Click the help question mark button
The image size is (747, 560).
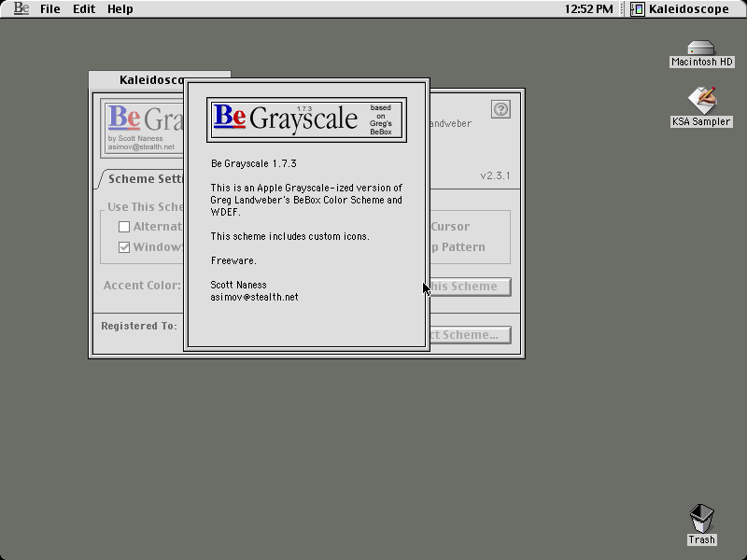pyautogui.click(x=500, y=109)
